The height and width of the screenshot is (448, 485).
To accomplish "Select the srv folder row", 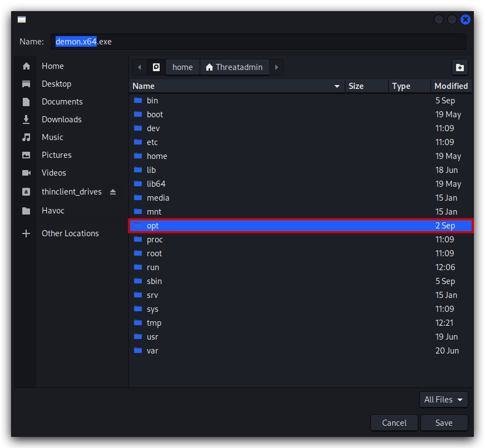I will pos(301,295).
